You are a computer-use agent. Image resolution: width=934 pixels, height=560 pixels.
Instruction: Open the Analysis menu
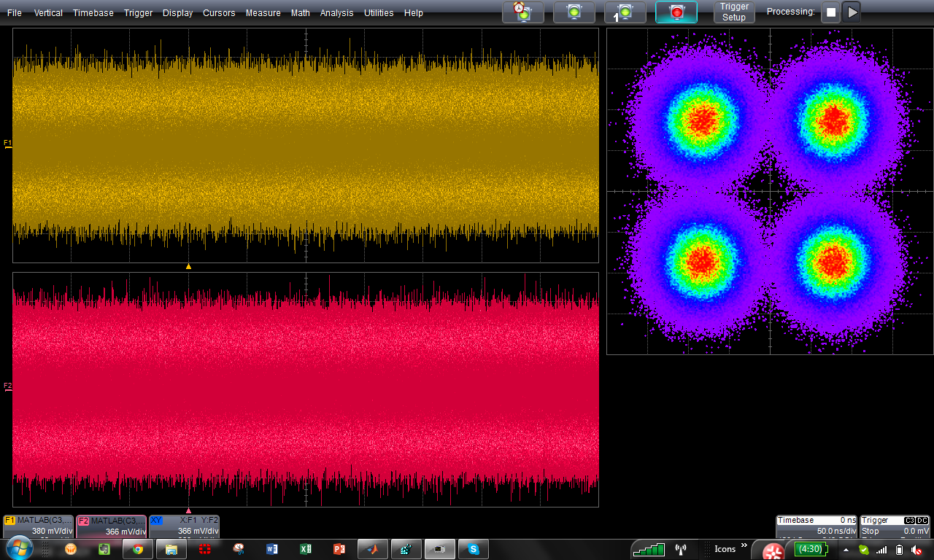[336, 13]
